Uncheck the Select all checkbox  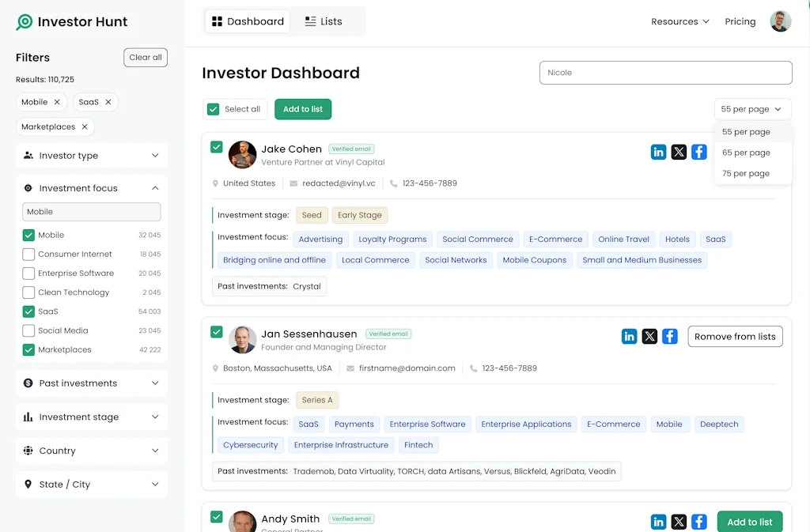click(212, 109)
